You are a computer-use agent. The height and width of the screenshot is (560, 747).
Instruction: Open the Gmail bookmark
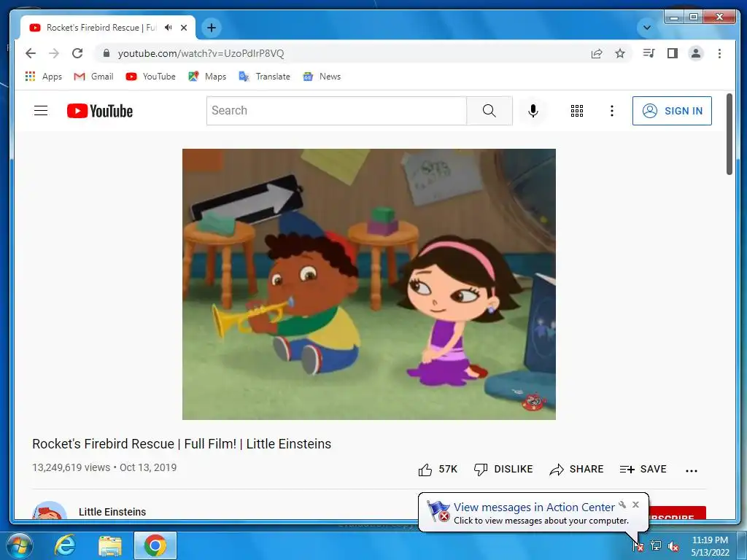click(x=93, y=76)
